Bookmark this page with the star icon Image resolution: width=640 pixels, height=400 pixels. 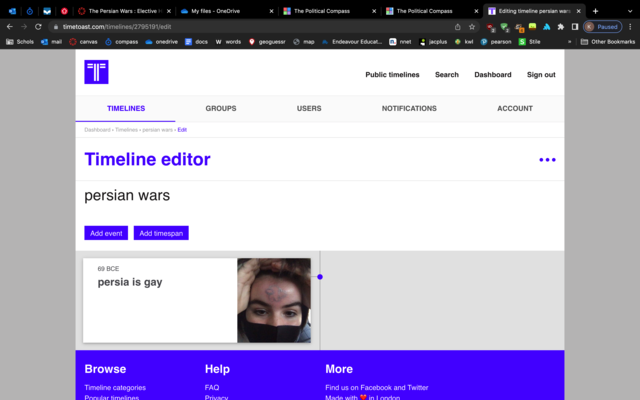(472, 27)
